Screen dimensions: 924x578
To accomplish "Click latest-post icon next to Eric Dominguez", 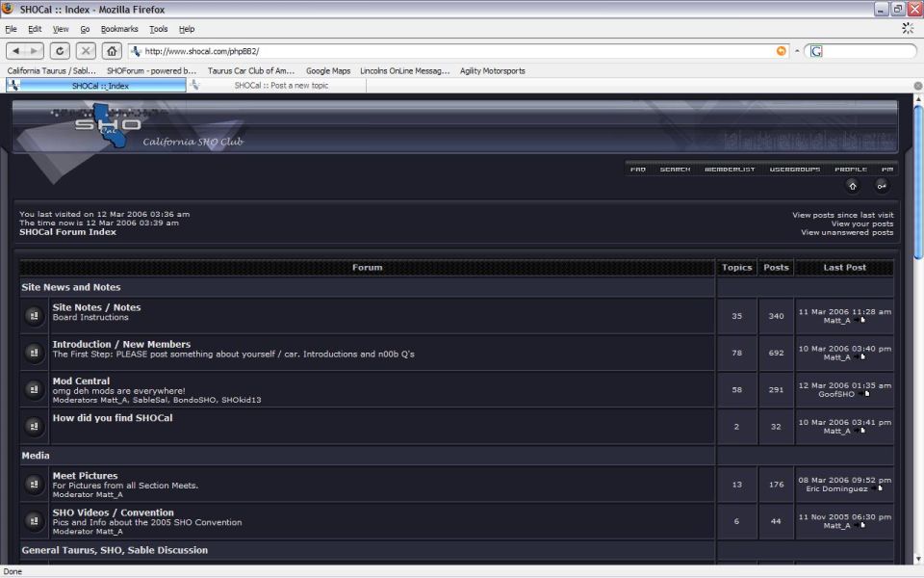I will (877, 488).
